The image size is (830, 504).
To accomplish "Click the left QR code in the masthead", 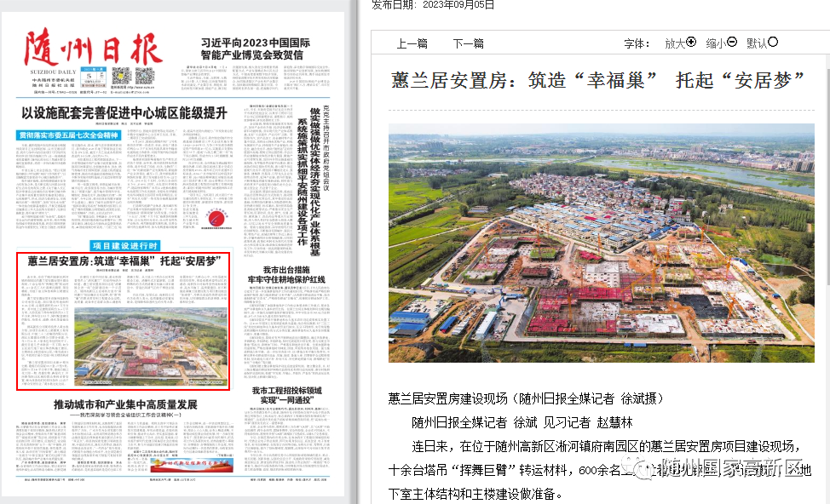I will [x=121, y=76].
